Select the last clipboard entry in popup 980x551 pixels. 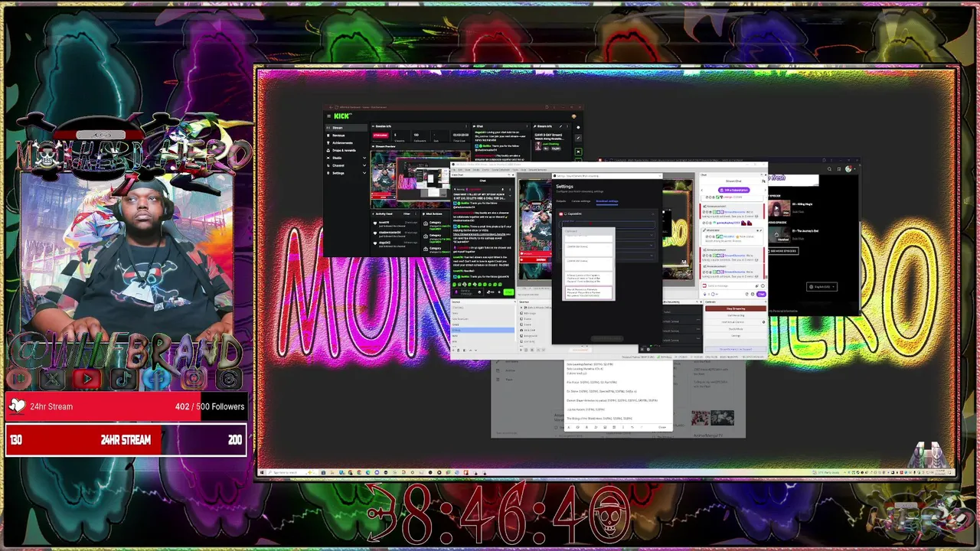(x=589, y=293)
